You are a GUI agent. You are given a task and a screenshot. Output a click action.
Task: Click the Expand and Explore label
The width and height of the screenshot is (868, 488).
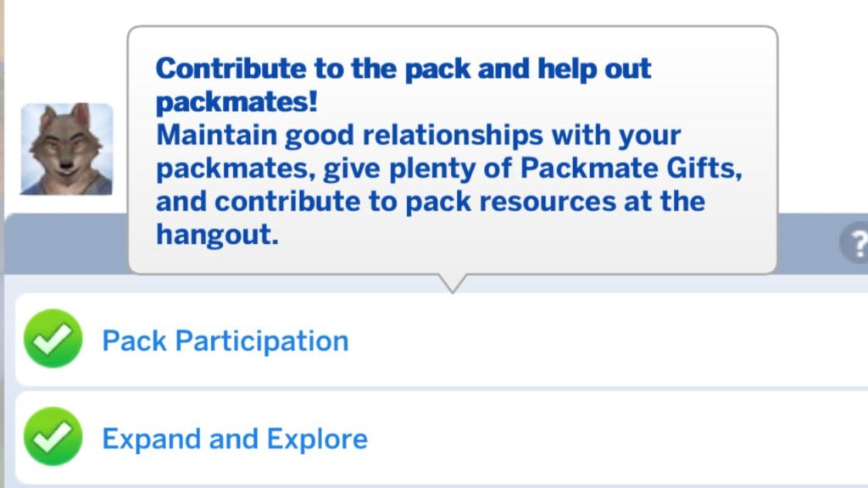[234, 438]
